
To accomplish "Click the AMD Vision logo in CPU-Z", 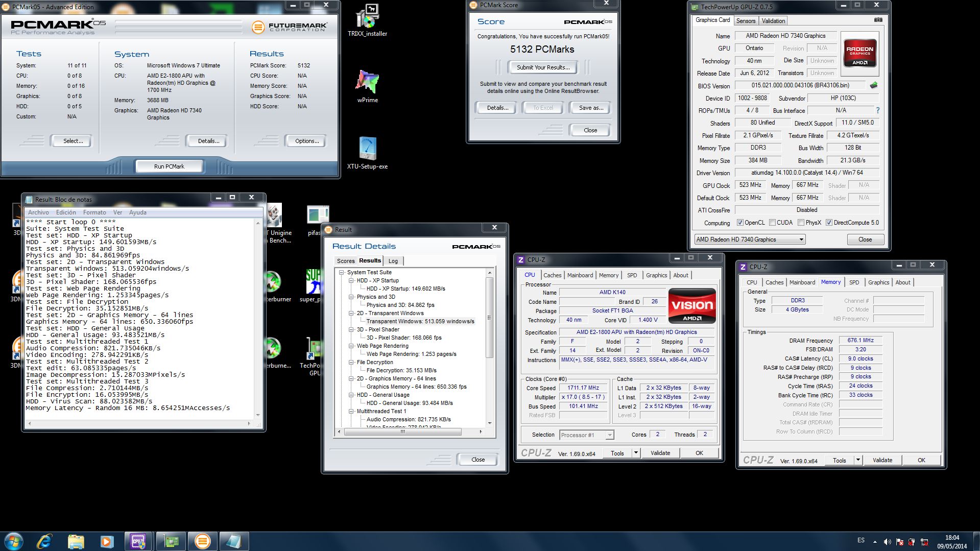I will coord(692,306).
